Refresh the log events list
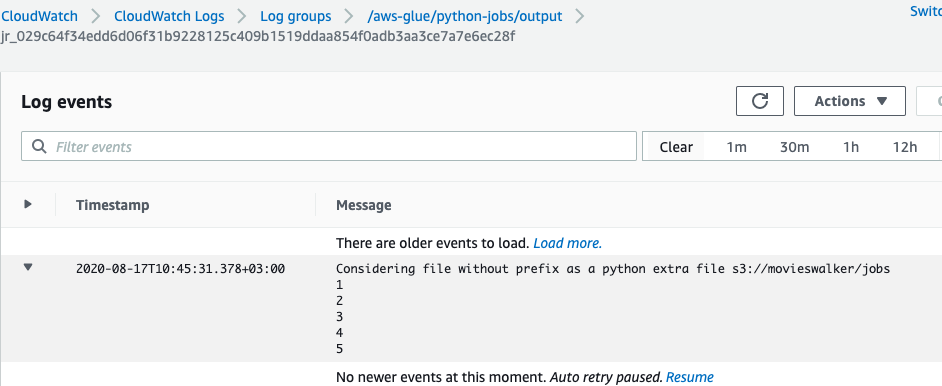Viewport: 942px width, 386px height. 760,101
